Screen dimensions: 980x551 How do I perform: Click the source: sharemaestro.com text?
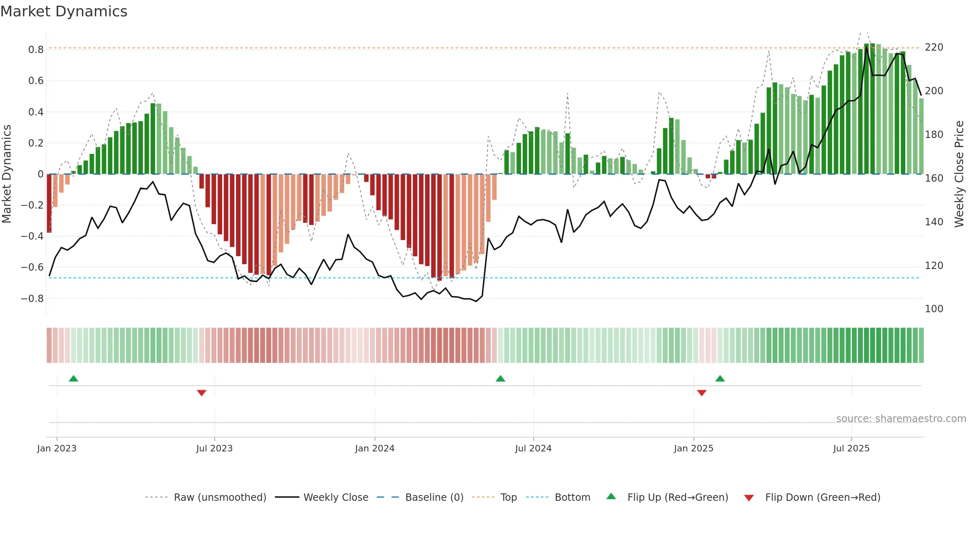point(901,418)
